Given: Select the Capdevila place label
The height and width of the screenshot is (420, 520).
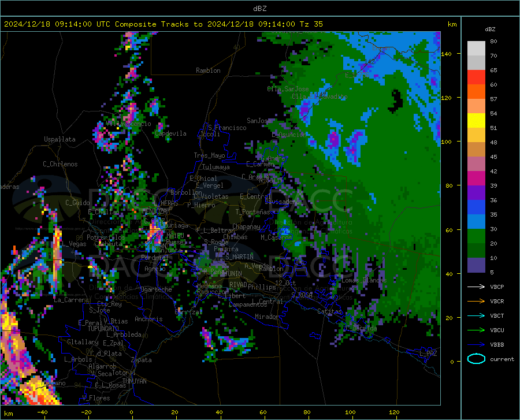Looking at the screenshot, I should tap(170, 133).
